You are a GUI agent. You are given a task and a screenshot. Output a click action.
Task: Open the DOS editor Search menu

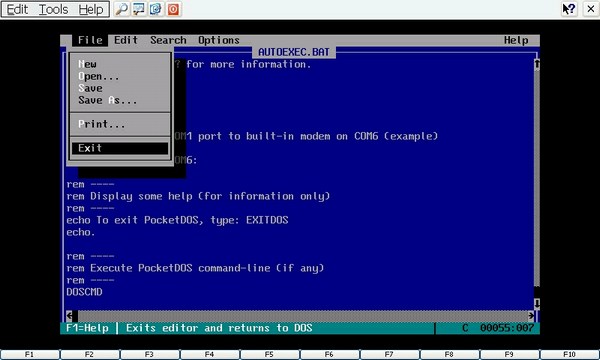(168, 40)
